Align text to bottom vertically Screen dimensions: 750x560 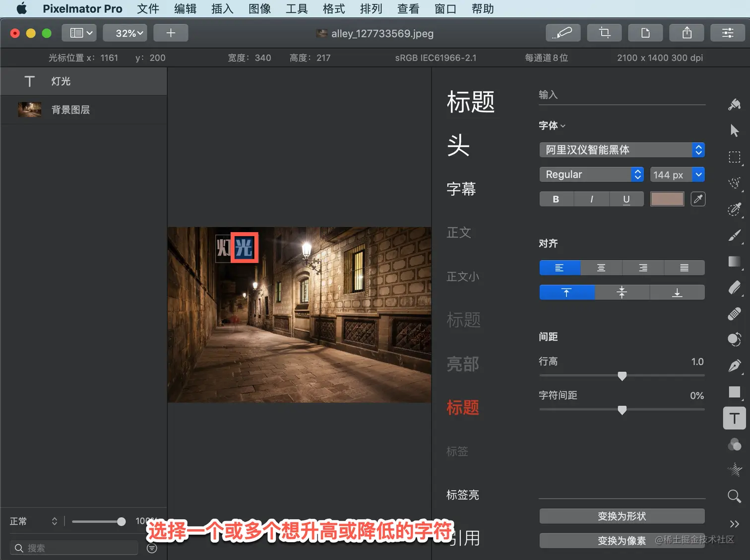pyautogui.click(x=677, y=292)
